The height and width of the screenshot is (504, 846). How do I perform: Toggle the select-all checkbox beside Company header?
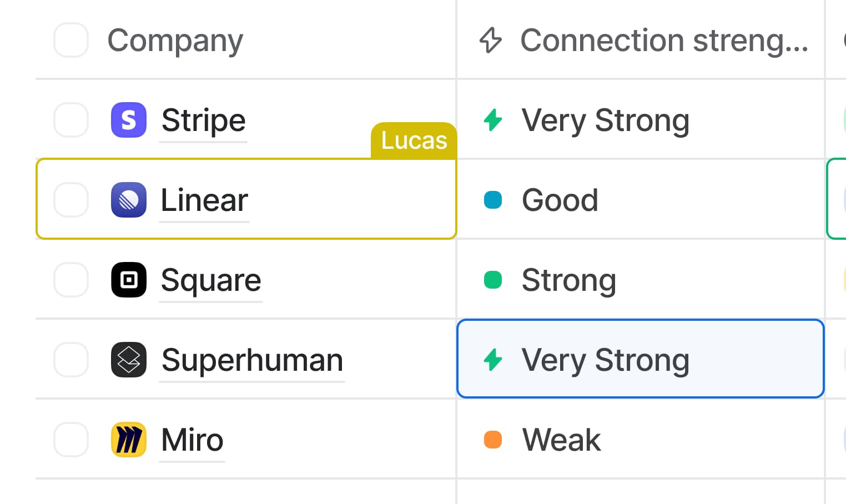pos(71,40)
